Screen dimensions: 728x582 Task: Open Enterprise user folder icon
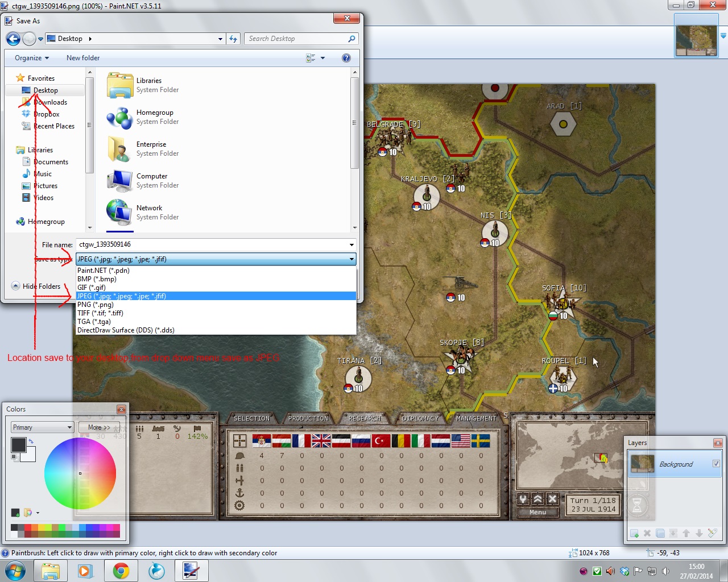tap(120, 149)
